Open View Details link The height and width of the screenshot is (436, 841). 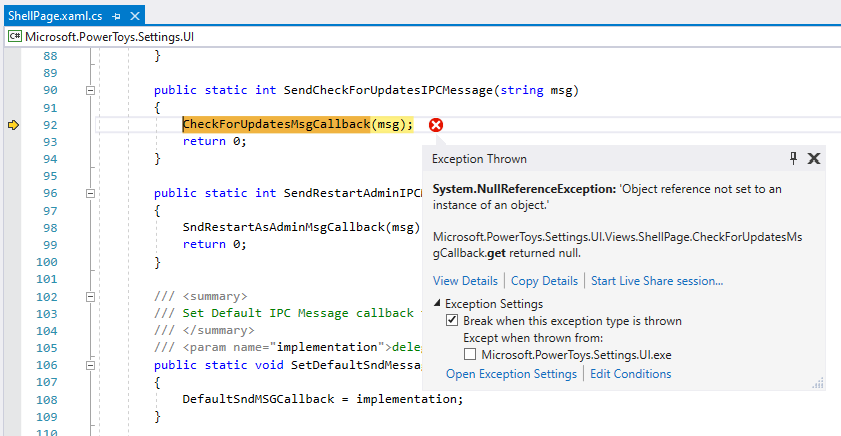[465, 281]
